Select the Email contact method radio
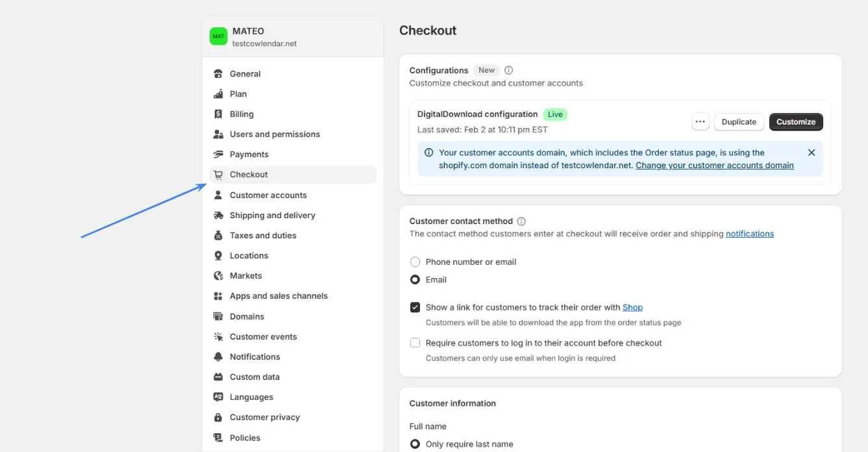The height and width of the screenshot is (452, 868). click(415, 279)
